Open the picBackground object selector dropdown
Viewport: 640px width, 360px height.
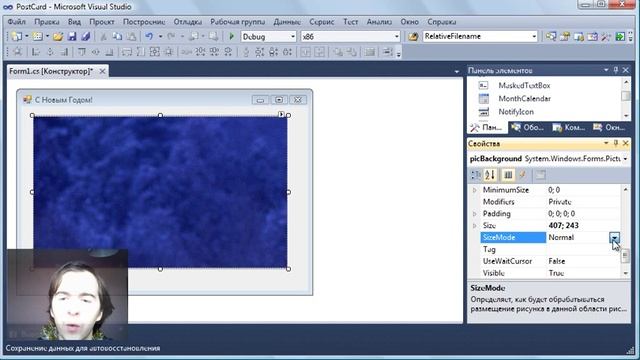click(x=625, y=159)
